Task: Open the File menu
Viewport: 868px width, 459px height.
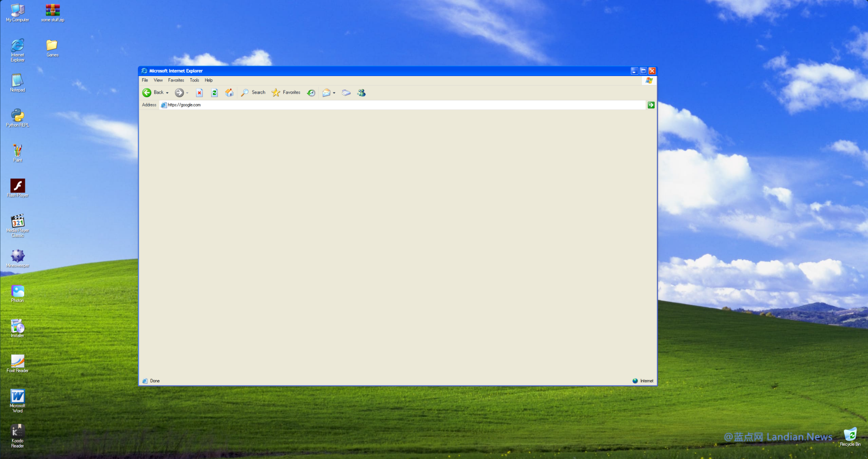Action: pyautogui.click(x=145, y=80)
